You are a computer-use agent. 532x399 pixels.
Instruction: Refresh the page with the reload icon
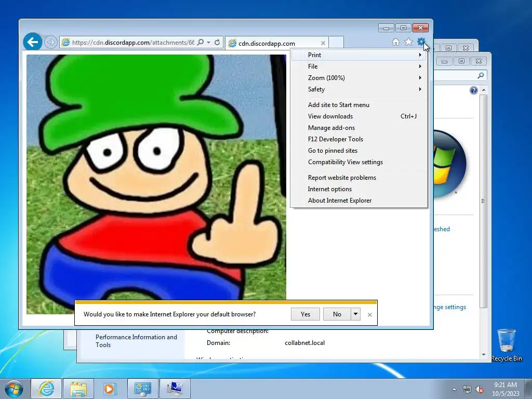[217, 42]
